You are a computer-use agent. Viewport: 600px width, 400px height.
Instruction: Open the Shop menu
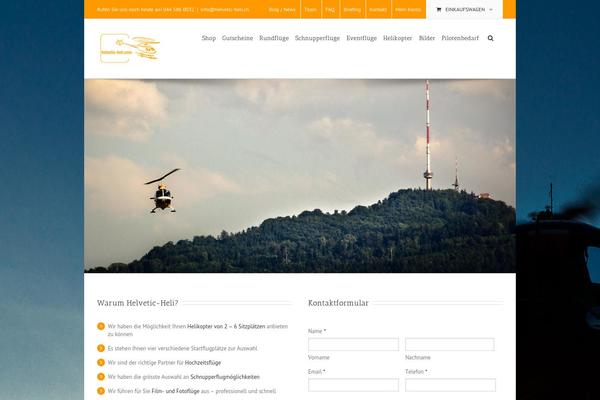pos(208,38)
